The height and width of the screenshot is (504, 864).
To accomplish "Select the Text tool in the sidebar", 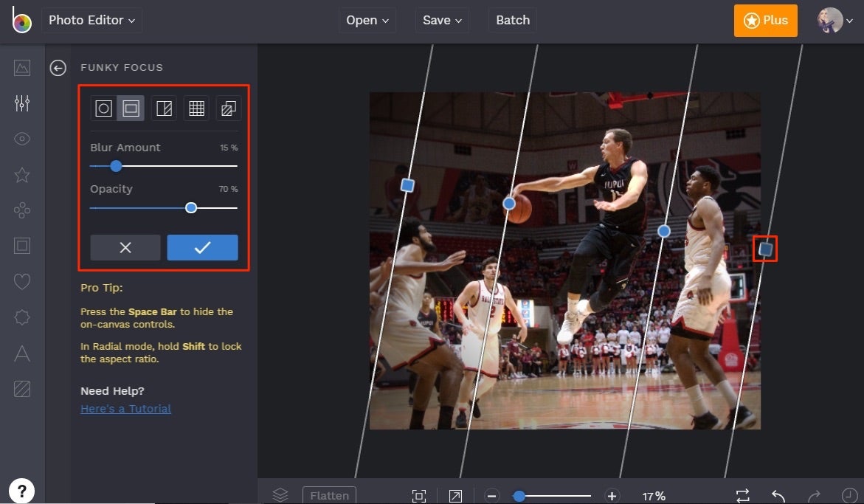I will click(x=22, y=353).
